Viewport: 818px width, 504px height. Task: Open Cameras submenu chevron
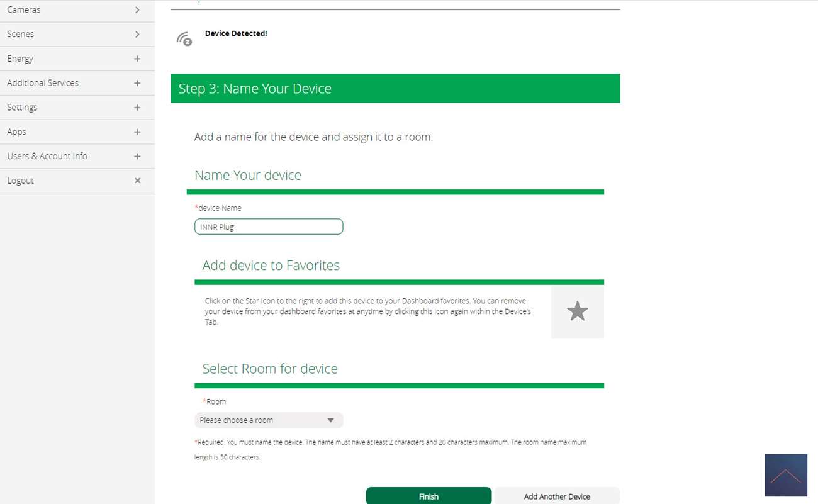coord(137,10)
